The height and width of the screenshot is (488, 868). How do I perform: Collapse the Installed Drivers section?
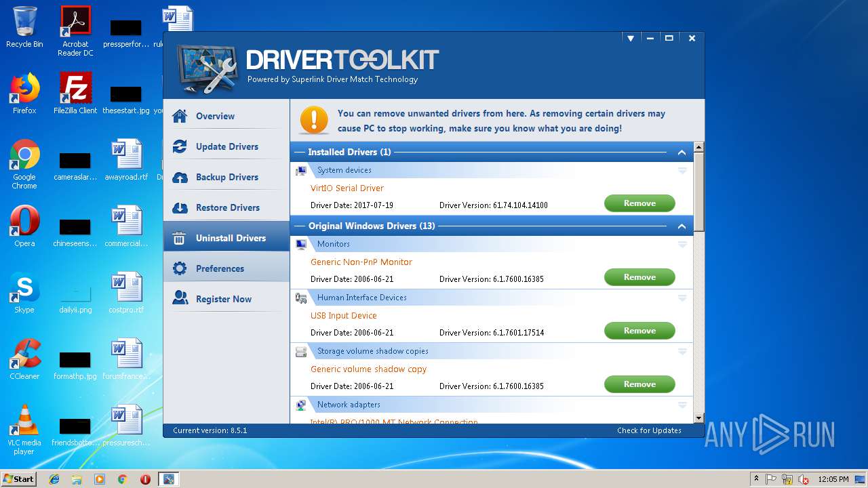[682, 152]
